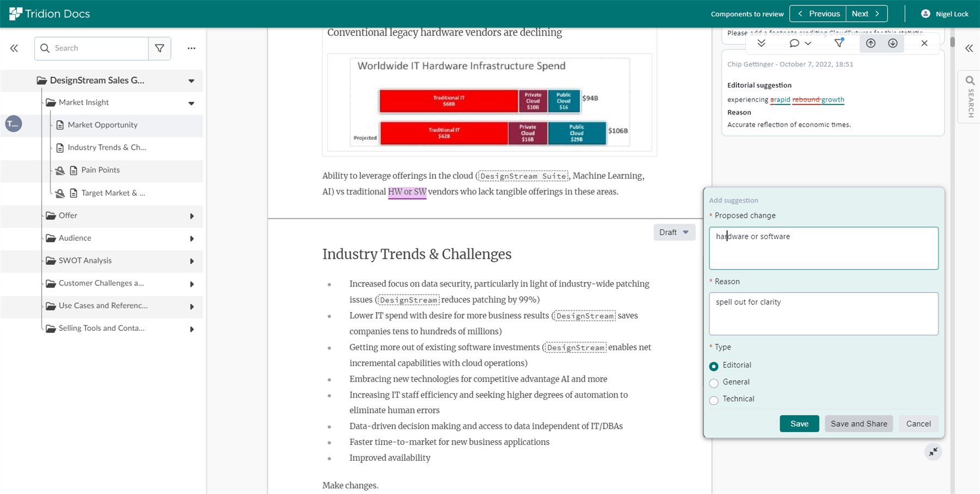Click in the Proposed change text field
Image resolution: width=980 pixels, height=494 pixels.
823,248
